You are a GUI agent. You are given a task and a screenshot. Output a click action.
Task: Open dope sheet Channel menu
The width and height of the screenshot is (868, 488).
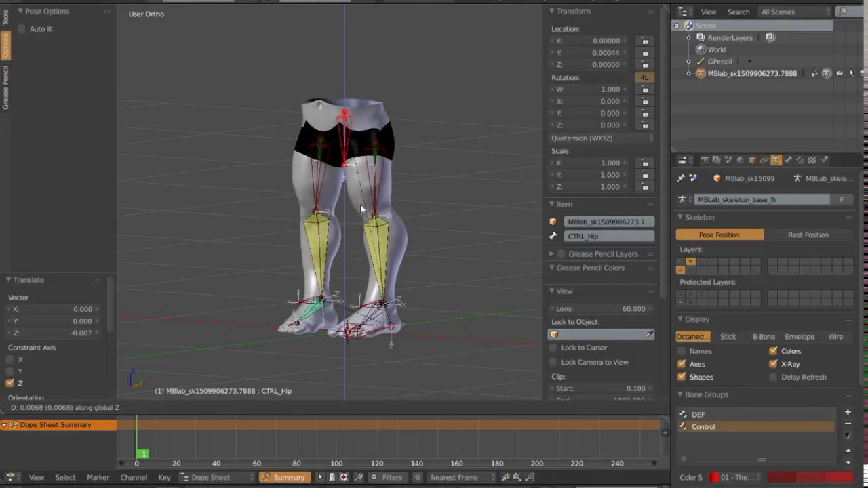134,477
